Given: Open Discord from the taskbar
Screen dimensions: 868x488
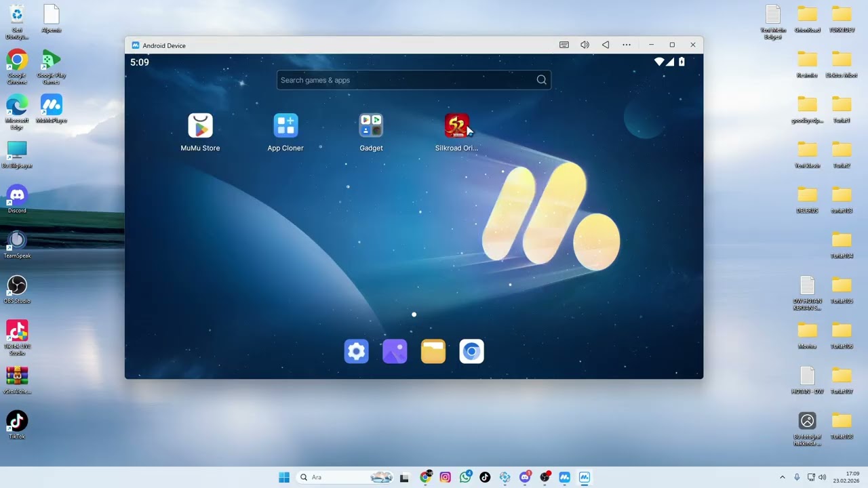Looking at the screenshot, I should click(525, 477).
